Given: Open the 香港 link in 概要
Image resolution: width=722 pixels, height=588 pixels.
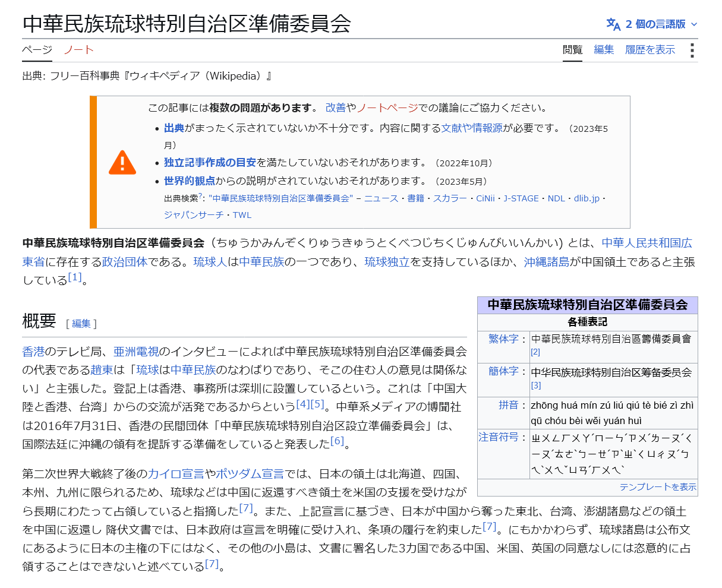Looking at the screenshot, I should coord(34,352).
